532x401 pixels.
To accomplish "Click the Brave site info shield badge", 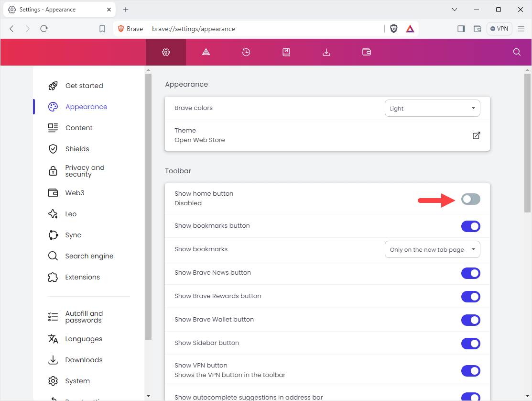I will coord(130,29).
